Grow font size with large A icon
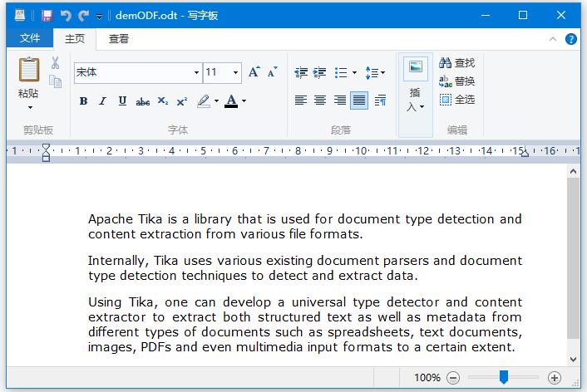Screen dimensions: 587x392 (254, 71)
